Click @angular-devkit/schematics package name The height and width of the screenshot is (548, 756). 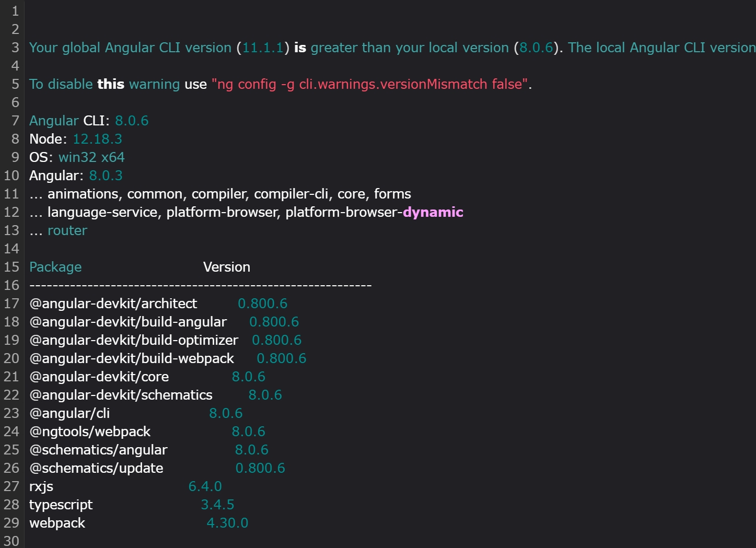click(x=121, y=395)
